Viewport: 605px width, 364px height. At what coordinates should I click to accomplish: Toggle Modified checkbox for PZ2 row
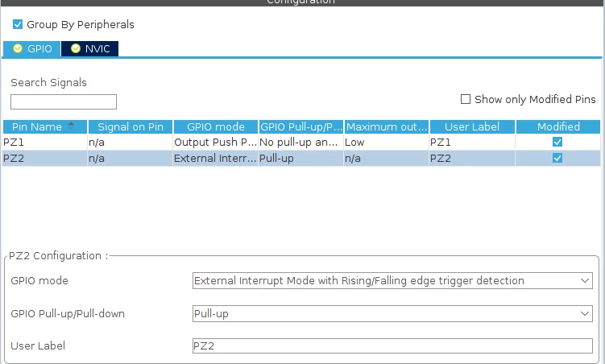557,158
